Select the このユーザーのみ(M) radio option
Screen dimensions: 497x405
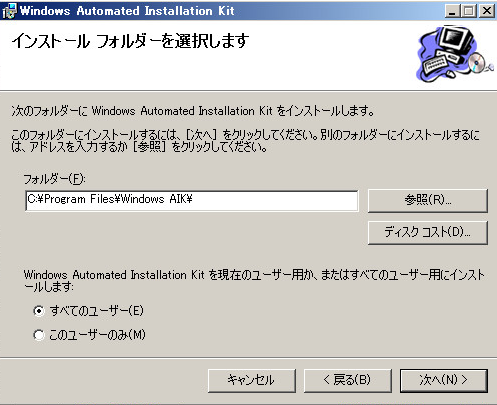[x=39, y=335]
